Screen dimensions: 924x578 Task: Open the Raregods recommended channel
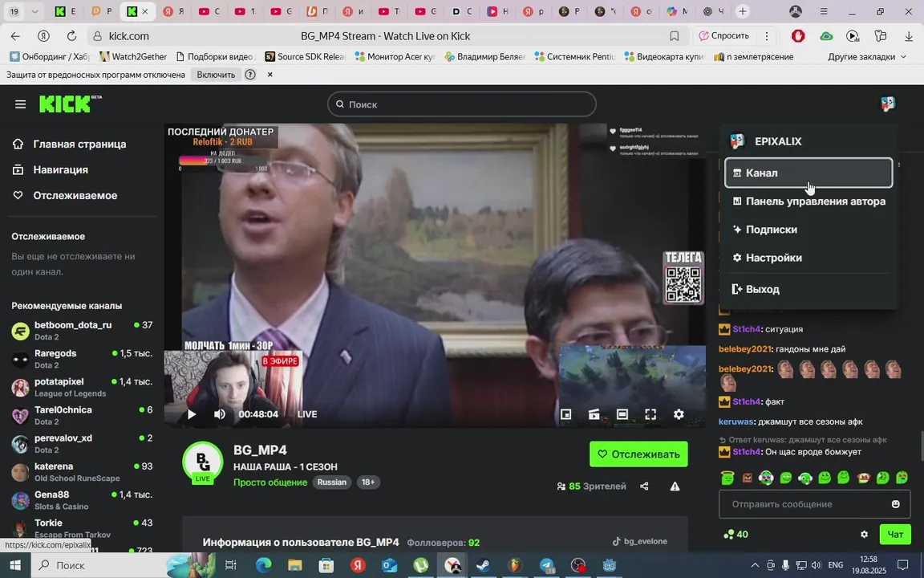(82, 359)
